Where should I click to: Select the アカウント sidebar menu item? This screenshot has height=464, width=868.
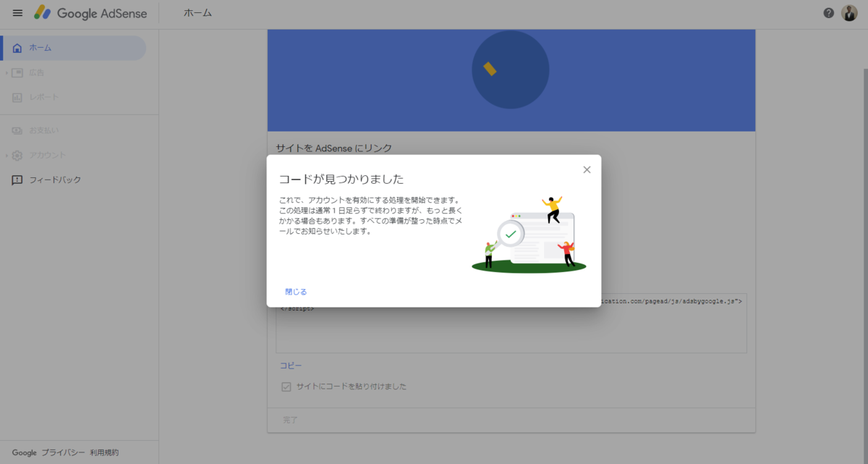[x=73, y=155]
